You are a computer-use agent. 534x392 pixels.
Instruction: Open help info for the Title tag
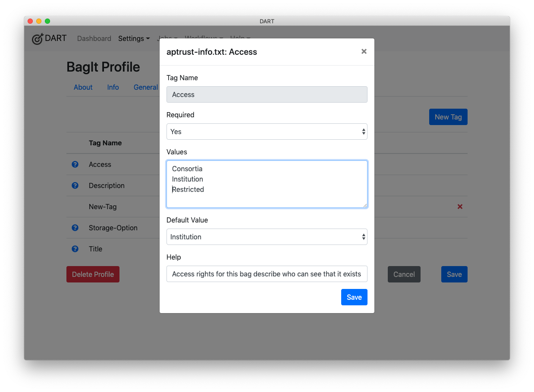point(75,249)
